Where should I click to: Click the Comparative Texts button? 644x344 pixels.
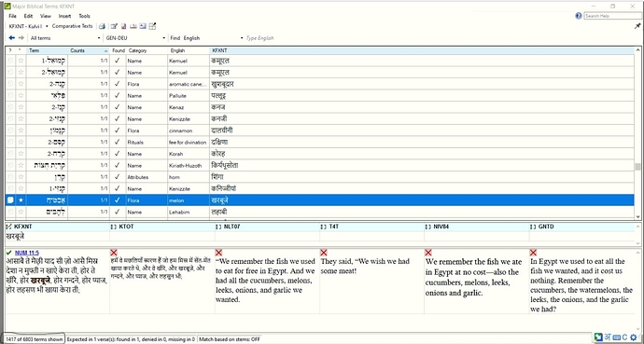click(72, 26)
